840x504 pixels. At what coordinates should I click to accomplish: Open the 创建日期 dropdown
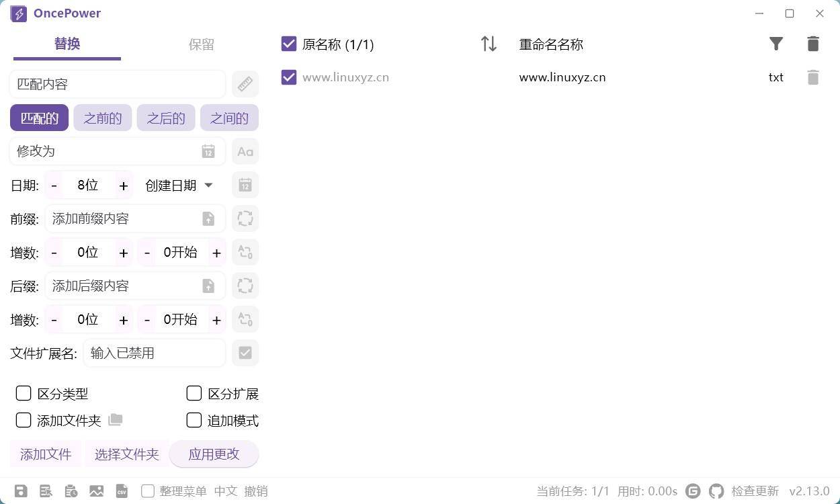[179, 185]
